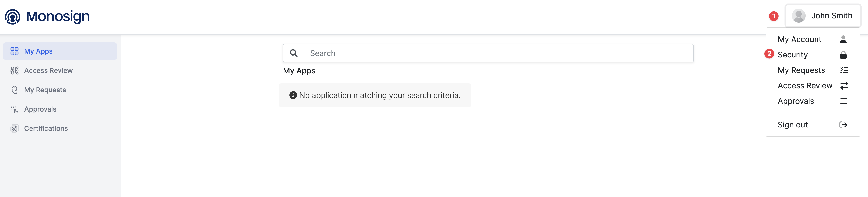The height and width of the screenshot is (197, 868).
Task: Click the Approvals sidebar icon
Action: click(14, 109)
